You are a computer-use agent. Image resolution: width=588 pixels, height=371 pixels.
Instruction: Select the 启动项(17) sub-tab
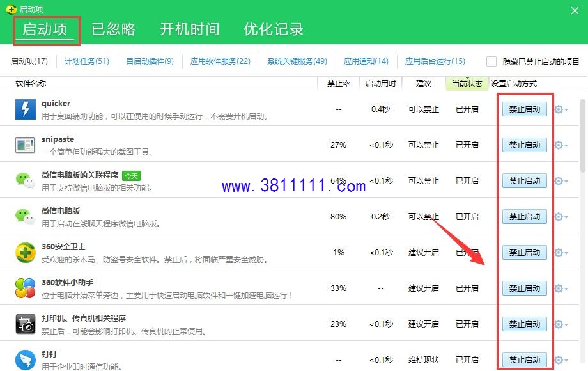coord(29,61)
